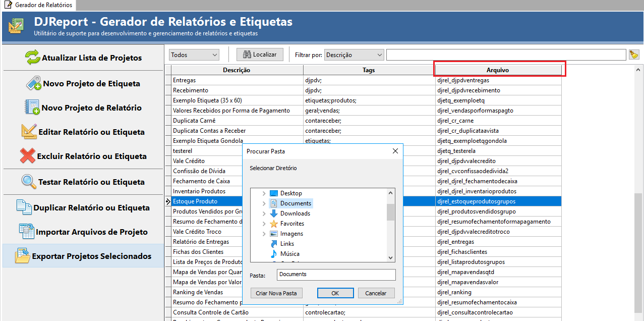The width and height of the screenshot is (644, 321).
Task: Click the Duplicar Relatório ou Etiqueta icon
Action: point(24,207)
